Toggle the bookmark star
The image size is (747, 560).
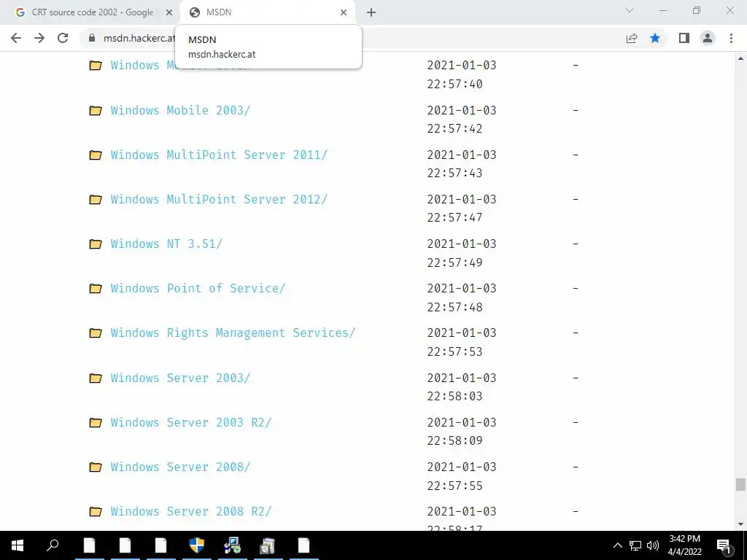pos(655,38)
